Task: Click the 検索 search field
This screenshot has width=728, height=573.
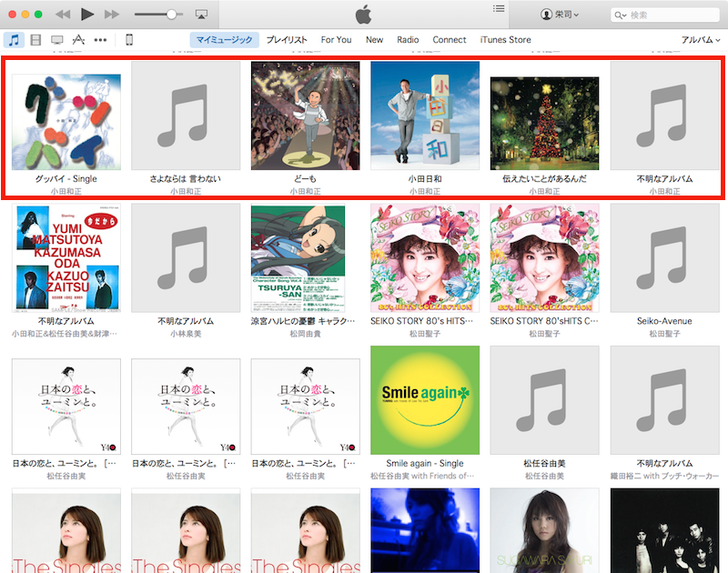Action: pos(665,15)
